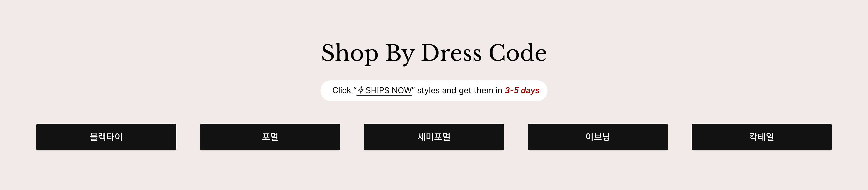Click "styles and get them in" text
The width and height of the screenshot is (868, 190).
pos(460,90)
